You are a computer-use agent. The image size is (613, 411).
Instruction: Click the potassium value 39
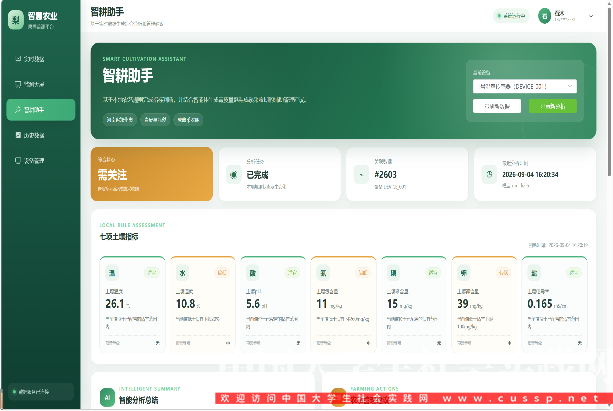pos(463,304)
